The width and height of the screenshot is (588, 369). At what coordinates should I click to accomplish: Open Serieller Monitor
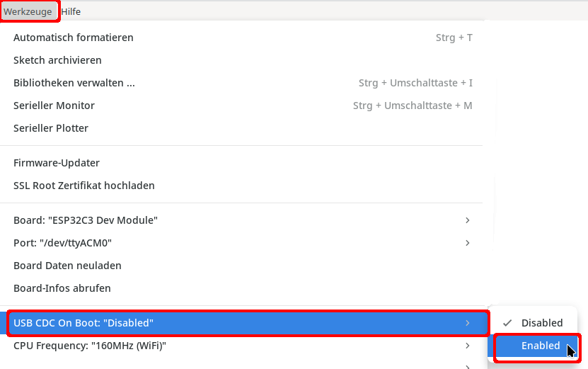tap(54, 106)
